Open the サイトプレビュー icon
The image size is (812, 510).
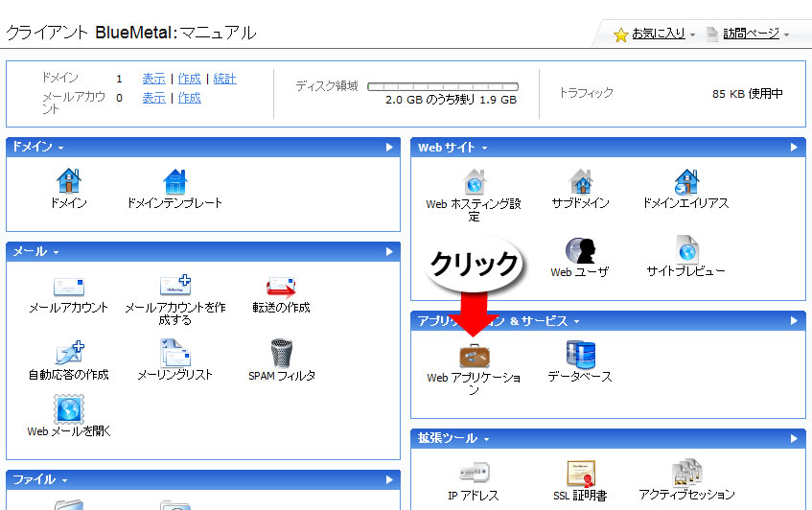click(685, 250)
